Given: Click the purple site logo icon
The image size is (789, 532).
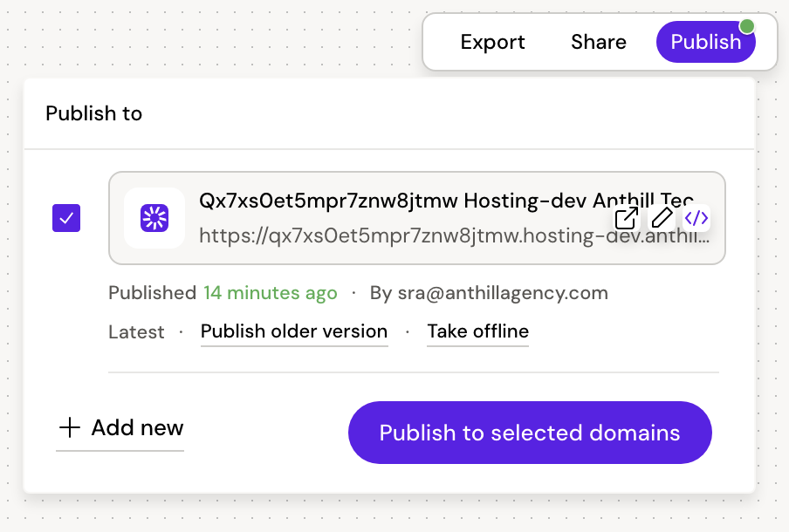Looking at the screenshot, I should 154,218.
